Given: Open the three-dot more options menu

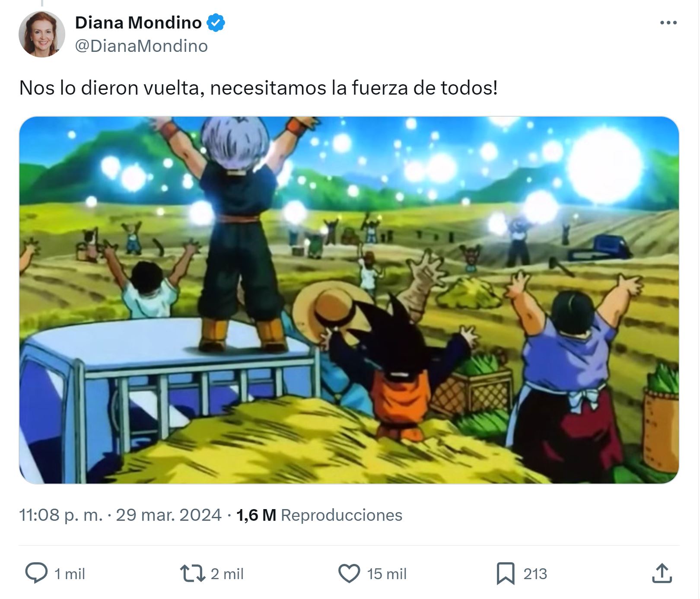Looking at the screenshot, I should coord(668,23).
